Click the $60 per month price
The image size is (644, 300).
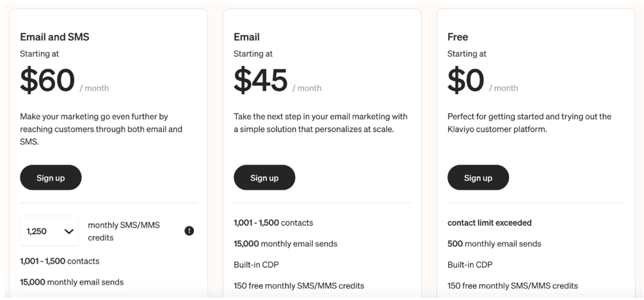point(65,80)
